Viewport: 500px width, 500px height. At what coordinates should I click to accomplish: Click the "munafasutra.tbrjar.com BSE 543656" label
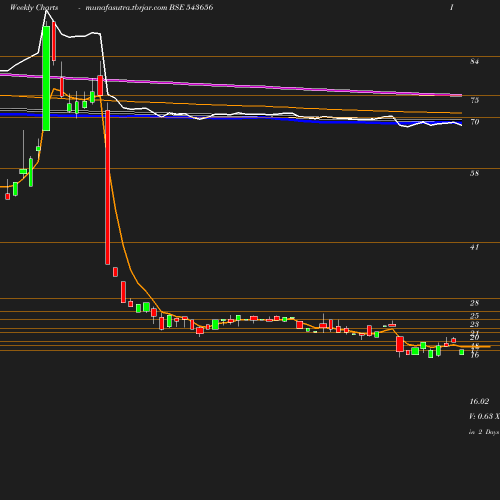click(149, 7)
